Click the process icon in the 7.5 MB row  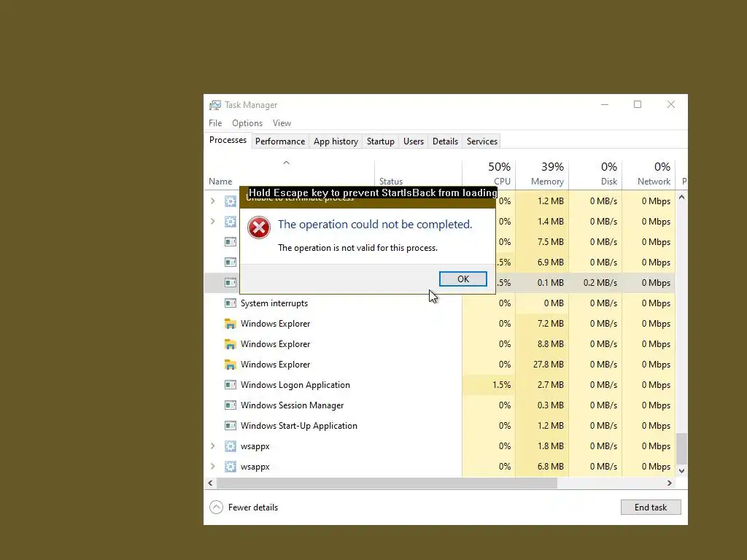point(231,242)
